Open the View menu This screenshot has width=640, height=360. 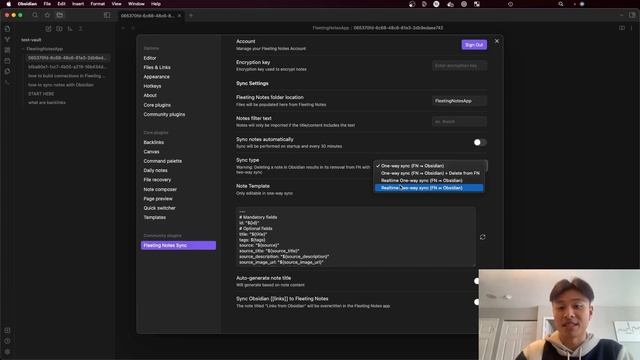coord(116,4)
